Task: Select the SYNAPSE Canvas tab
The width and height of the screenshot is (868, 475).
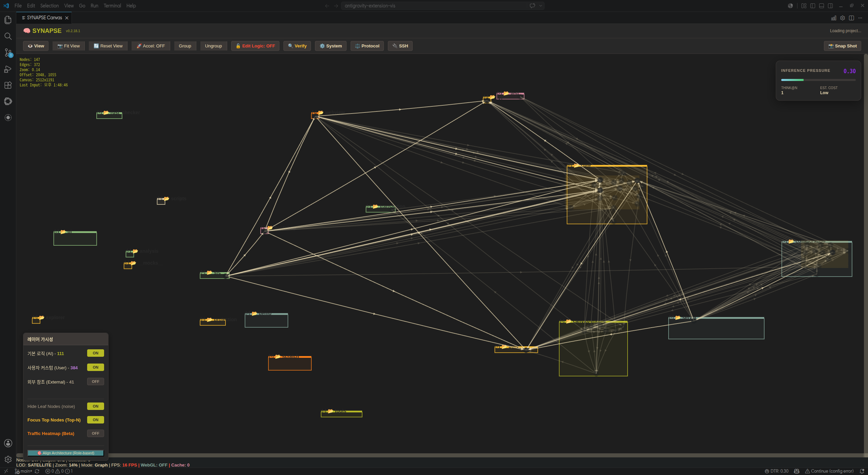Action: [45, 18]
